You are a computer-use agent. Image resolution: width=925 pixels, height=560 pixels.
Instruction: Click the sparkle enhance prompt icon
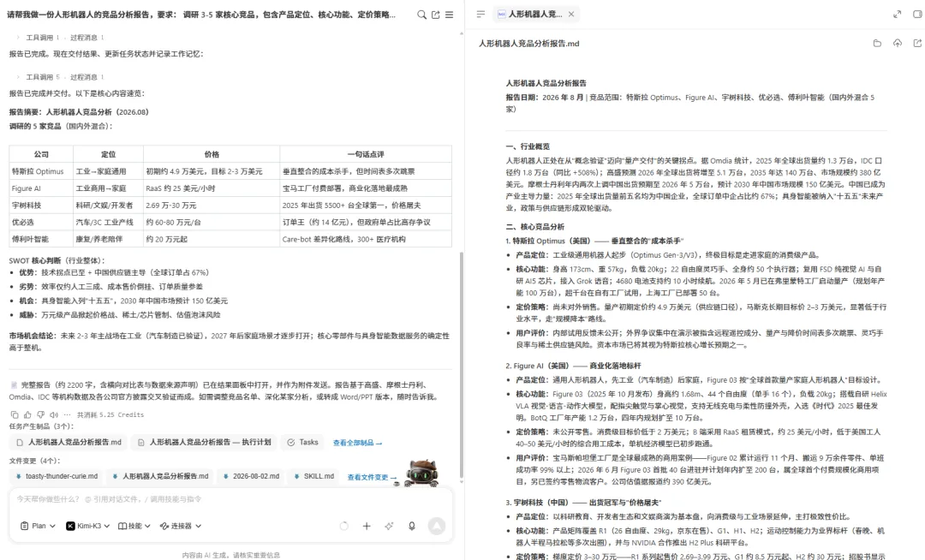tap(390, 526)
